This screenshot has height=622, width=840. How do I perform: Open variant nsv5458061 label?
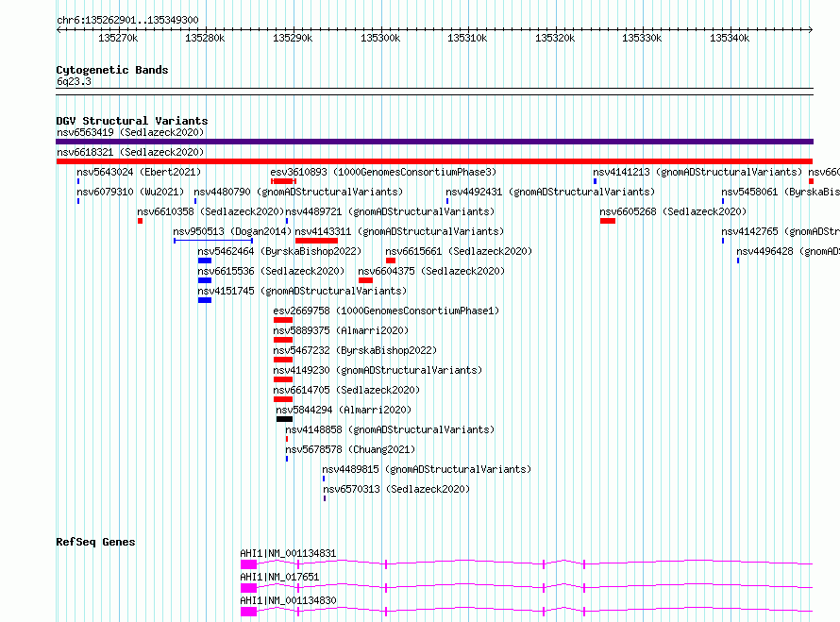coord(780,192)
